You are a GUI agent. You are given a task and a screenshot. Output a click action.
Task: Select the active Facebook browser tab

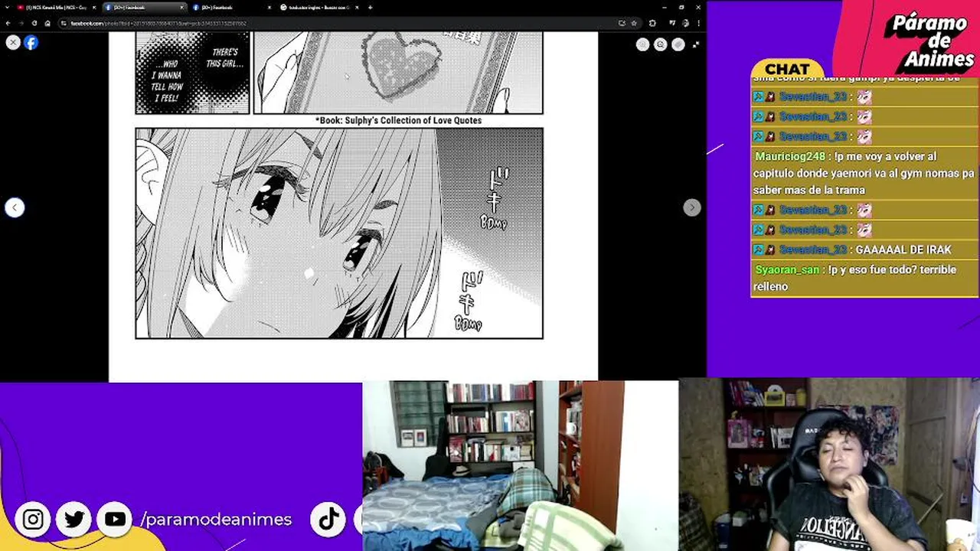[144, 8]
